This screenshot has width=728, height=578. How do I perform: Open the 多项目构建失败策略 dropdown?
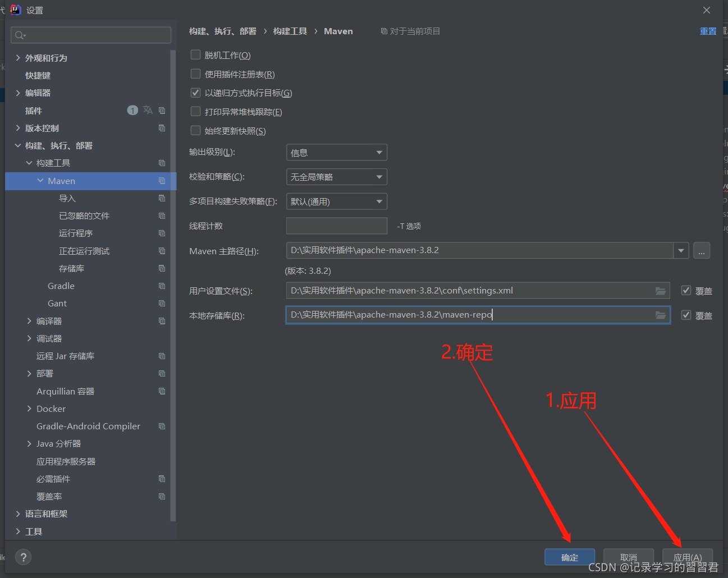point(337,201)
